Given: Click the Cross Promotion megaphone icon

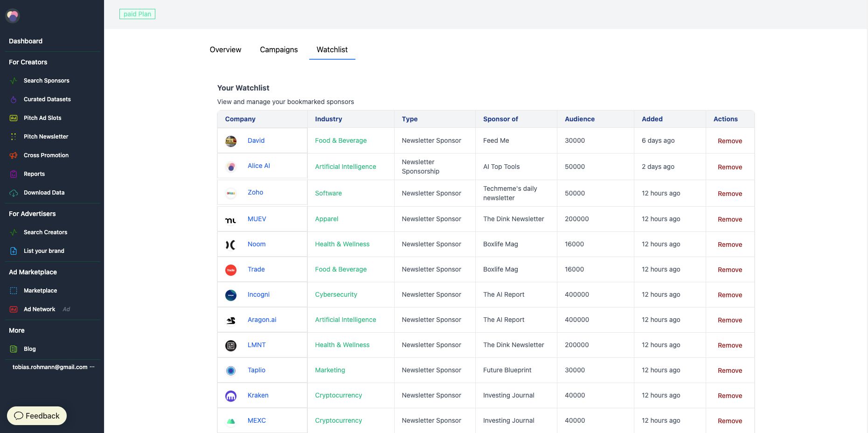Looking at the screenshot, I should pyautogui.click(x=14, y=155).
